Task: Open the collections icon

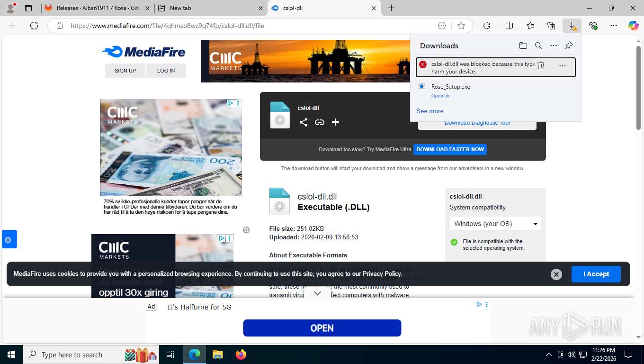Action: (x=551, y=26)
